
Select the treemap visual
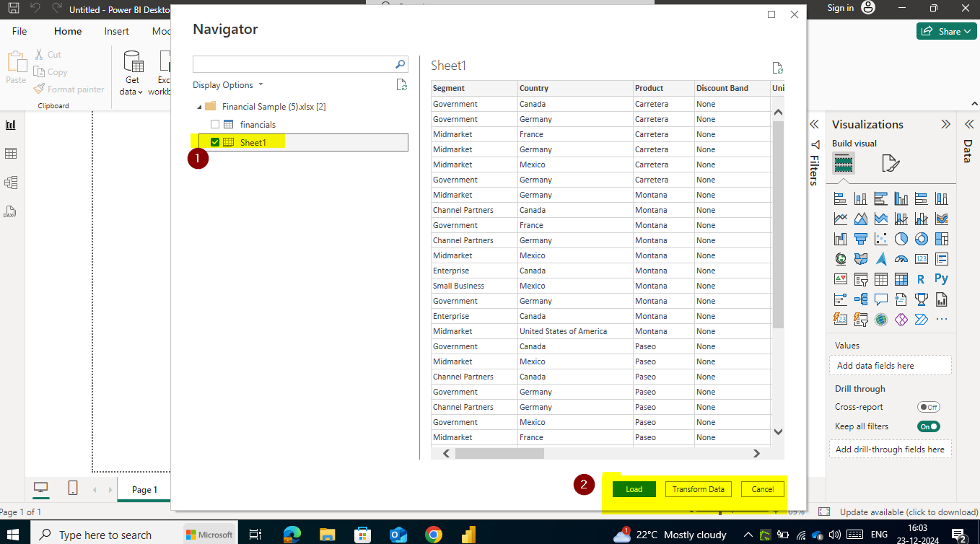(x=941, y=239)
